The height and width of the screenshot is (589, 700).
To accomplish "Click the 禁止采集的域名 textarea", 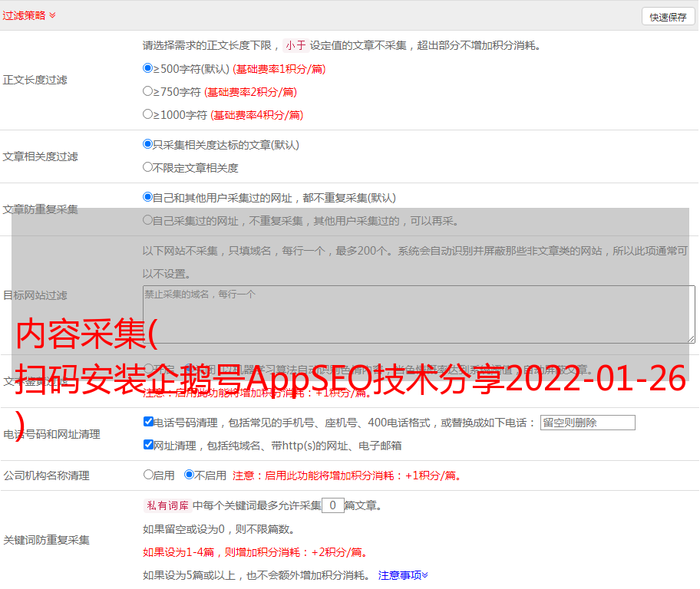I will [418, 314].
